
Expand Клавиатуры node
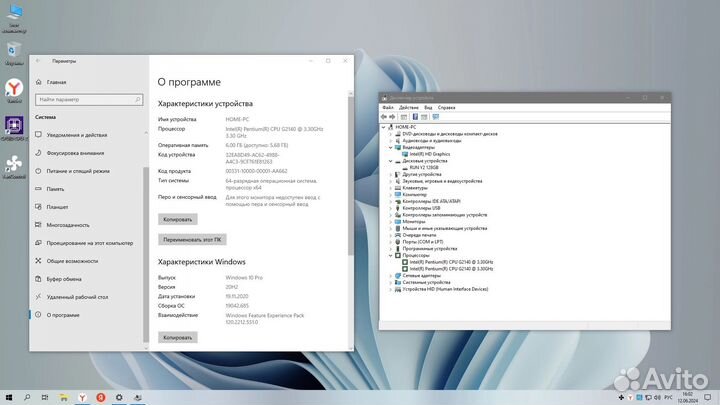(391, 188)
